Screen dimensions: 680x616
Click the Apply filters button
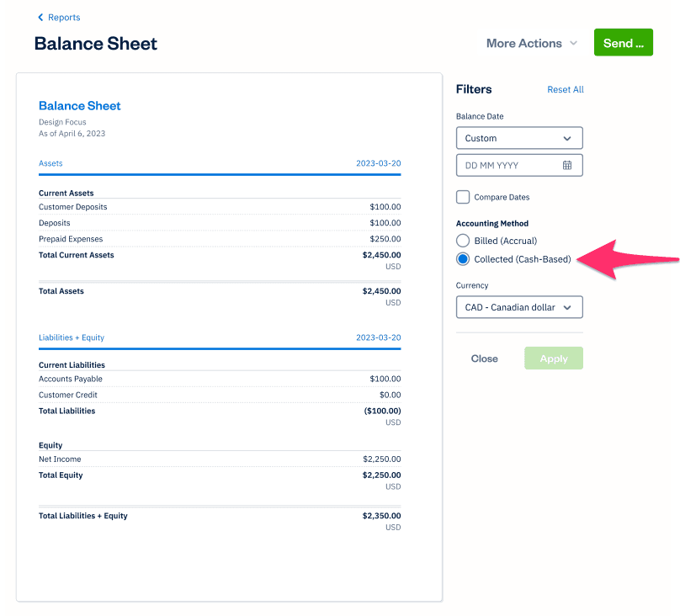553,358
